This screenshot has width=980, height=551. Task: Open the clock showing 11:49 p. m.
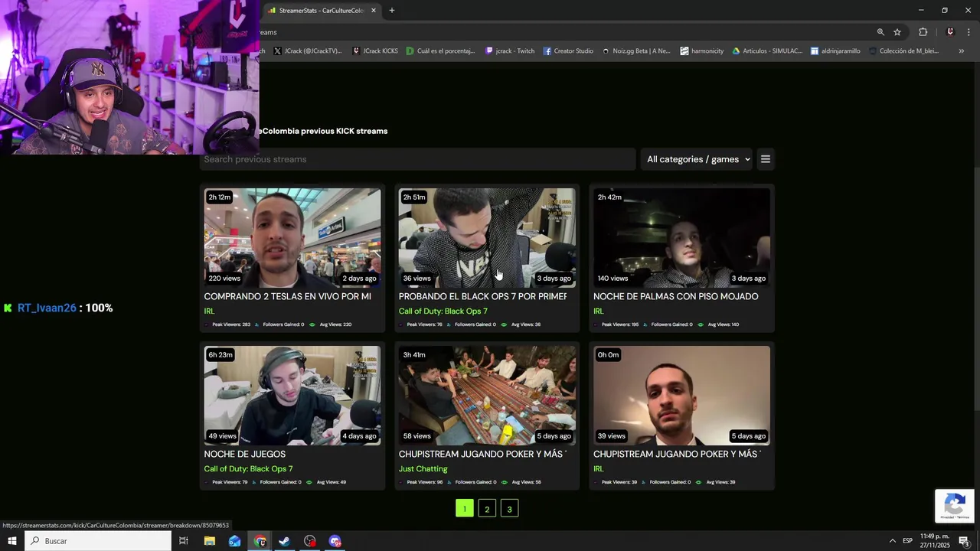click(x=935, y=541)
